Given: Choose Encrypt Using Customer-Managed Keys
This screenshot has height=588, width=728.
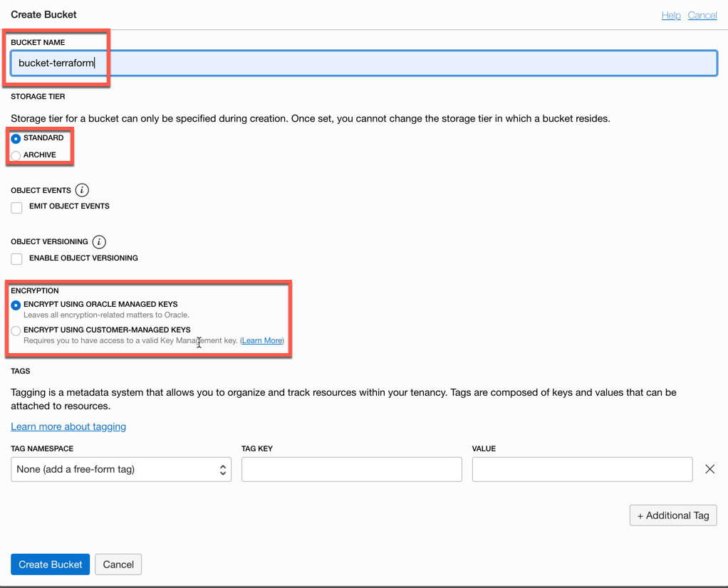Looking at the screenshot, I should coord(16,331).
